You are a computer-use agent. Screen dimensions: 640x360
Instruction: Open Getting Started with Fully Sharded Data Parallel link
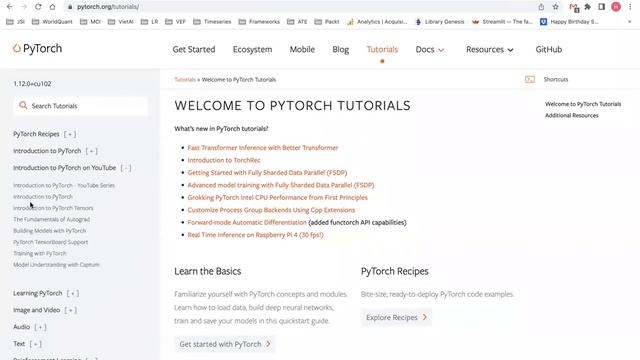click(x=267, y=173)
